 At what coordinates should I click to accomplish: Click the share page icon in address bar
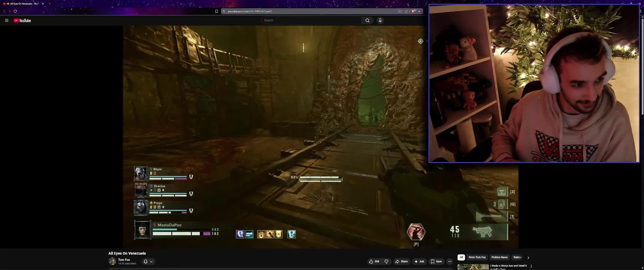coord(406,11)
